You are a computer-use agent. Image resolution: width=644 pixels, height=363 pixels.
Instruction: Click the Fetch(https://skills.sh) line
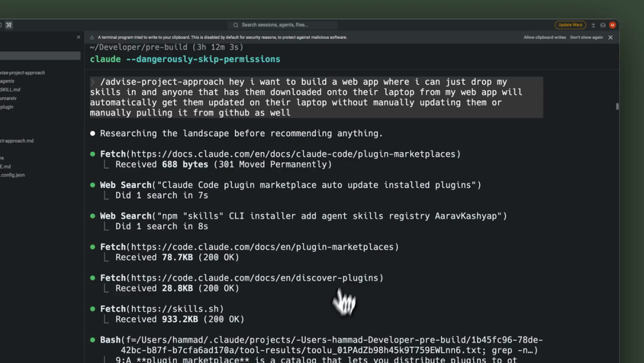tap(162, 309)
